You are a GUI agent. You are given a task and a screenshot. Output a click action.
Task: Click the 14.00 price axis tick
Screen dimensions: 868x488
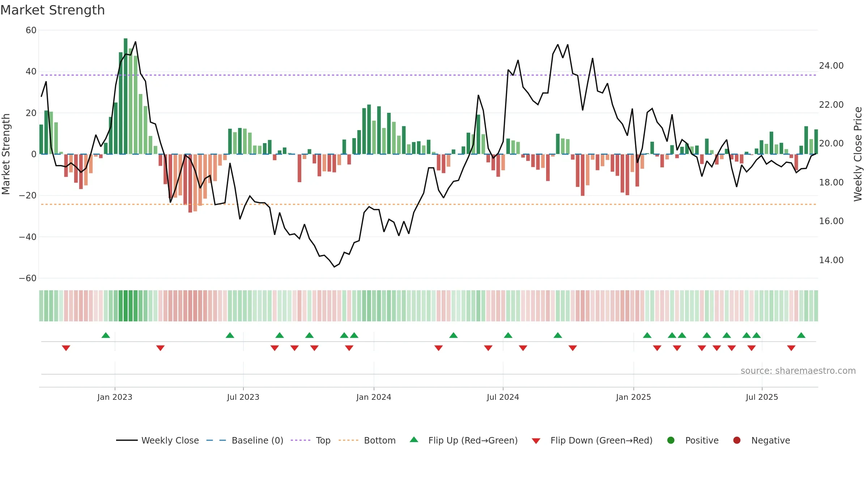coord(831,260)
